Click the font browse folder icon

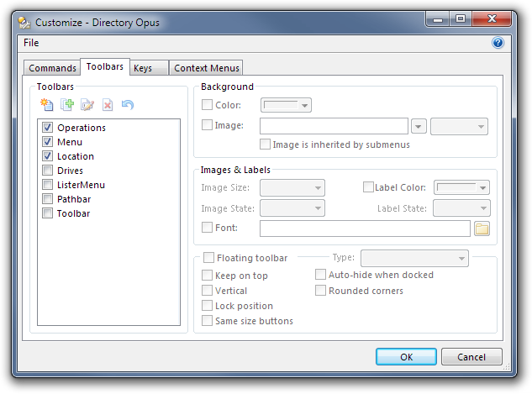tap(482, 229)
